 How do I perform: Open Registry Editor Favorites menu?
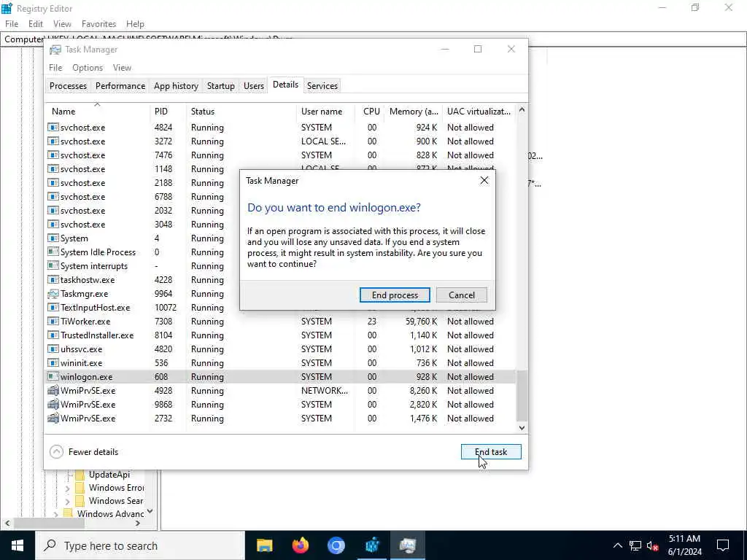pos(98,24)
